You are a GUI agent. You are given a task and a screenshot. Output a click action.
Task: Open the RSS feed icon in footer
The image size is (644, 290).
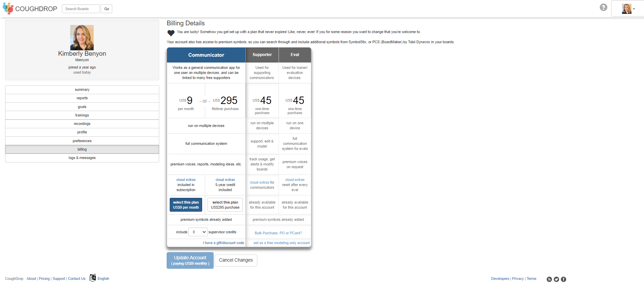point(549,279)
